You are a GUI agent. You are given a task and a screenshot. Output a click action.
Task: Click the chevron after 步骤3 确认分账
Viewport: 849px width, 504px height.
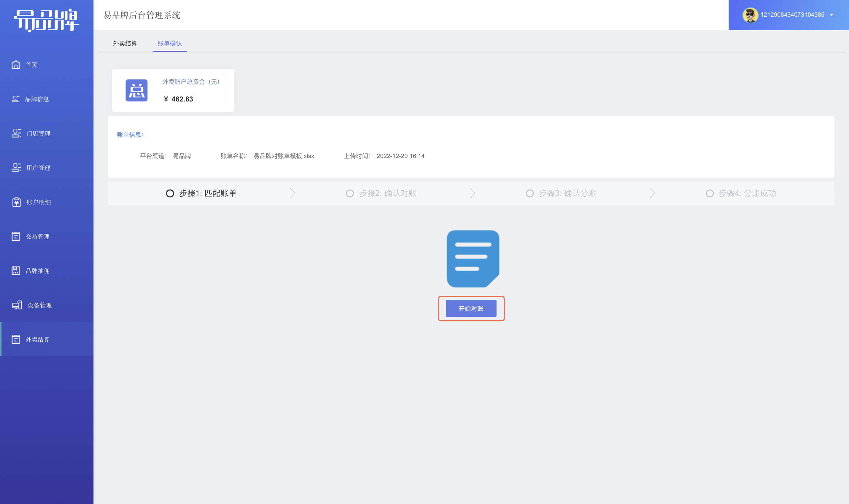coord(652,193)
